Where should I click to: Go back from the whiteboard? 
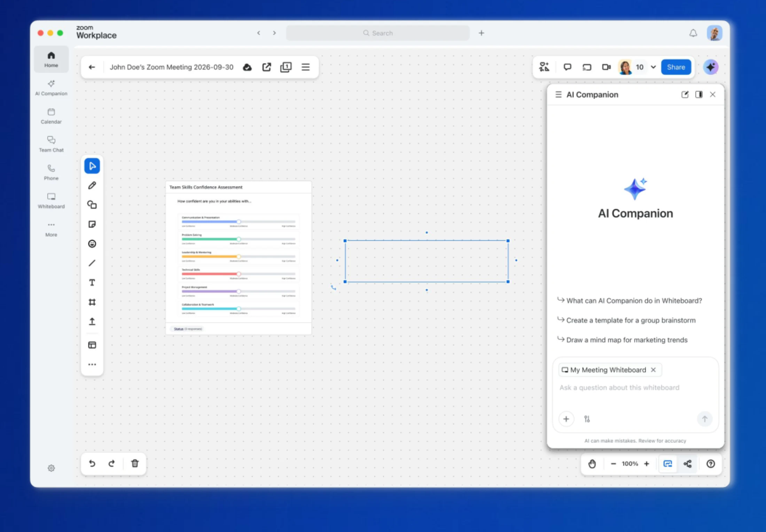(92, 67)
